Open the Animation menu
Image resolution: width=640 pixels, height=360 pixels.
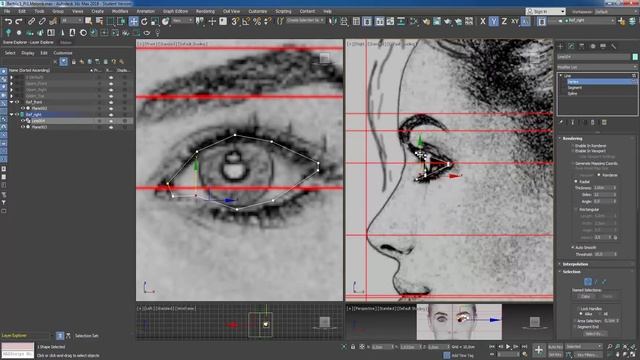pyautogui.click(x=146, y=11)
